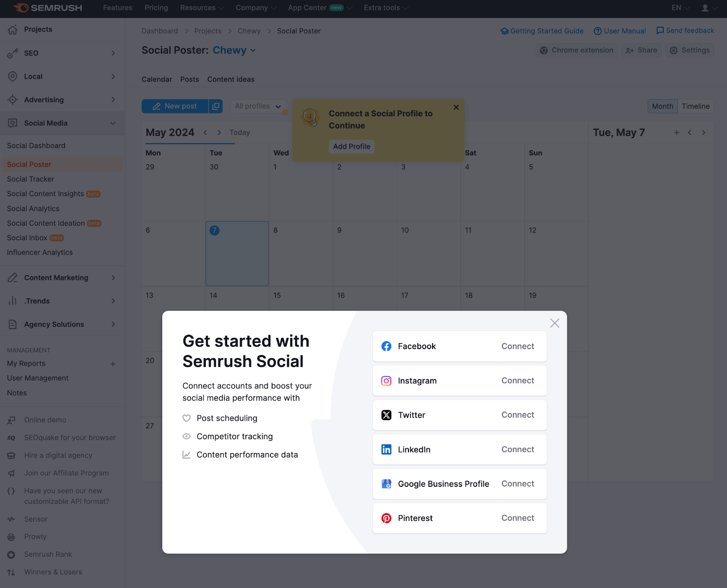Click Dashboard in breadcrumb
The width and height of the screenshot is (727, 588).
click(x=159, y=31)
